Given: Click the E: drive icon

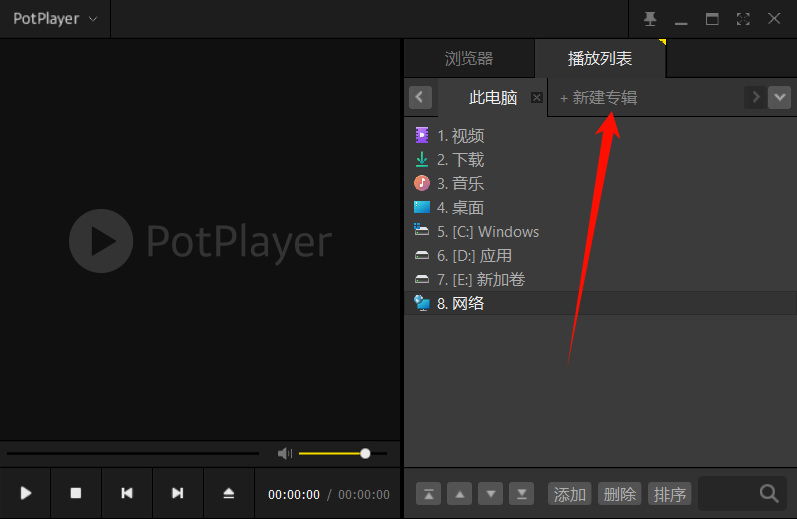Looking at the screenshot, I should [421, 279].
